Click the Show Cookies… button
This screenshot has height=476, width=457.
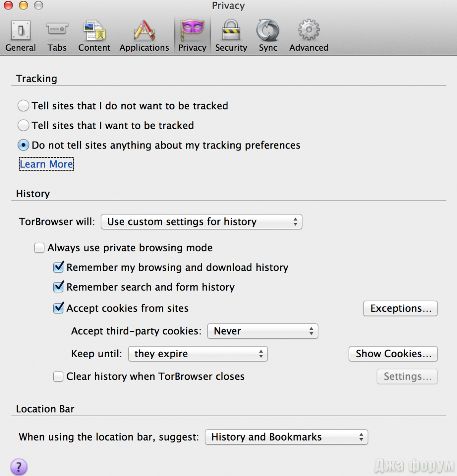393,354
